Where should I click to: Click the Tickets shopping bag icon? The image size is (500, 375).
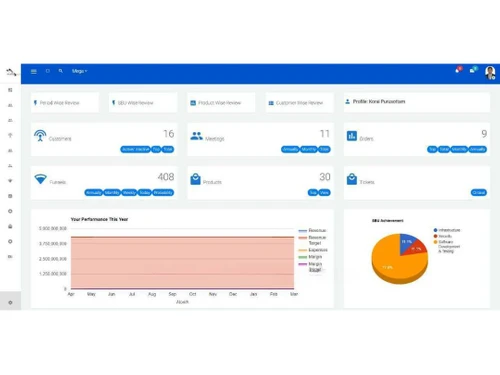tap(352, 179)
